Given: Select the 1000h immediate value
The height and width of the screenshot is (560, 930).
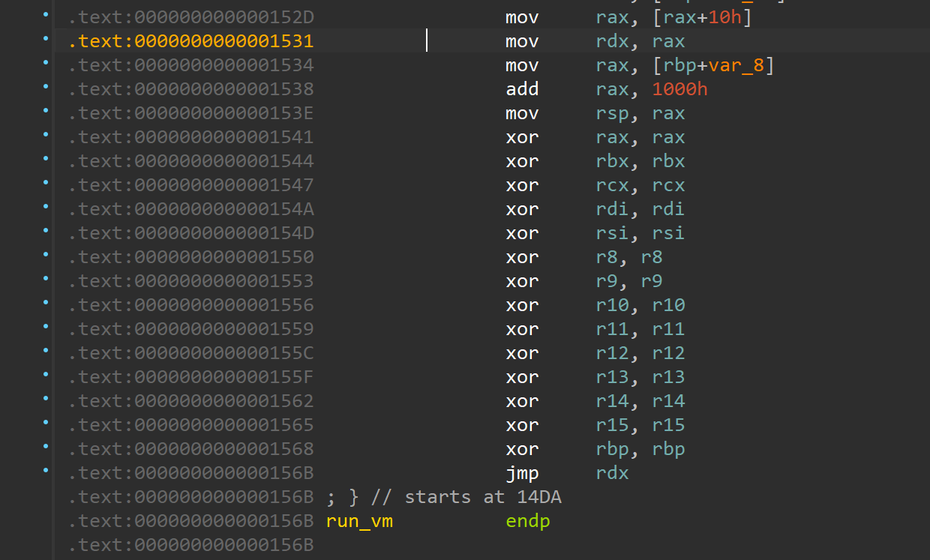Looking at the screenshot, I should tap(680, 89).
